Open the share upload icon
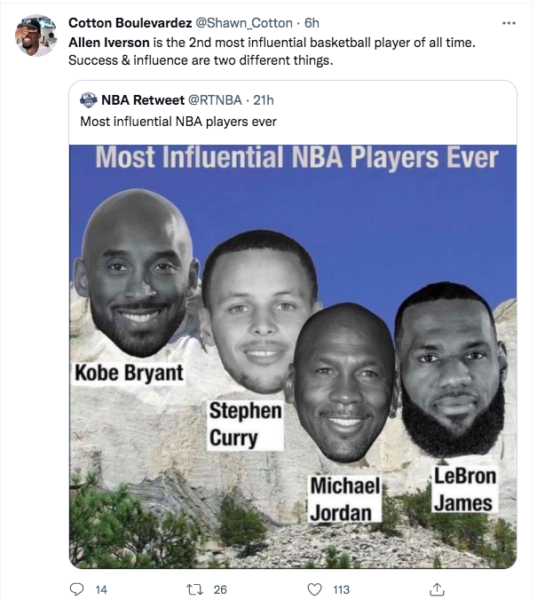This screenshot has height=600, width=537. tap(437, 589)
